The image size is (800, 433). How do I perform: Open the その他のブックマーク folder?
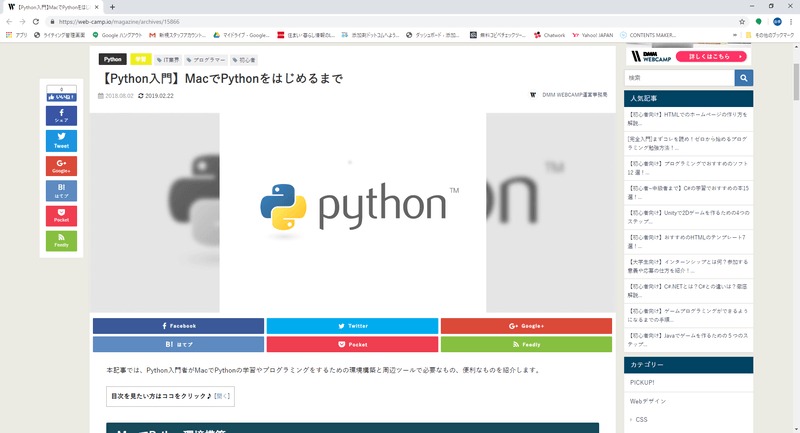point(770,35)
